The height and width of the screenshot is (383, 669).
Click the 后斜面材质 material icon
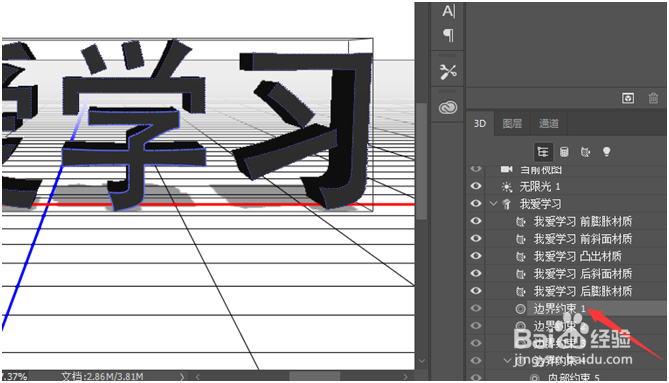tap(521, 274)
